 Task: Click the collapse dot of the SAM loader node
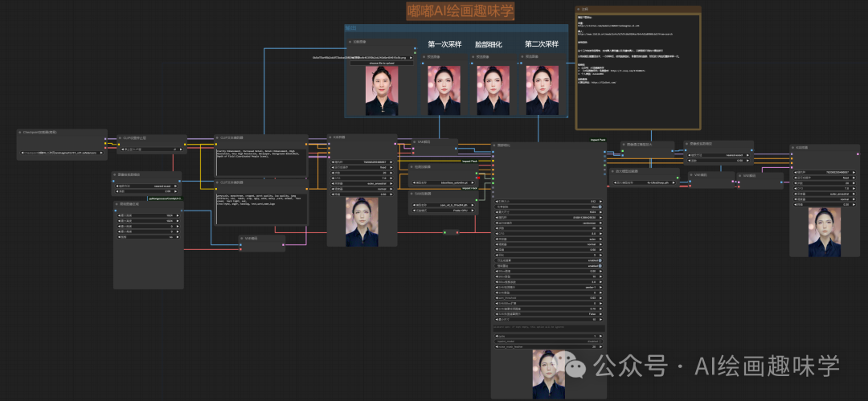[x=411, y=194]
